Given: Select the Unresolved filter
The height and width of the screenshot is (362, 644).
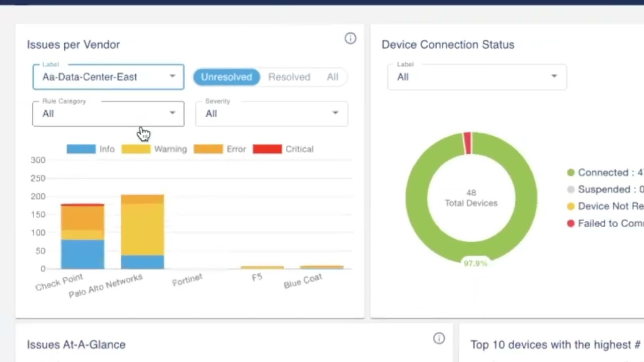Looking at the screenshot, I should pyautogui.click(x=226, y=77).
